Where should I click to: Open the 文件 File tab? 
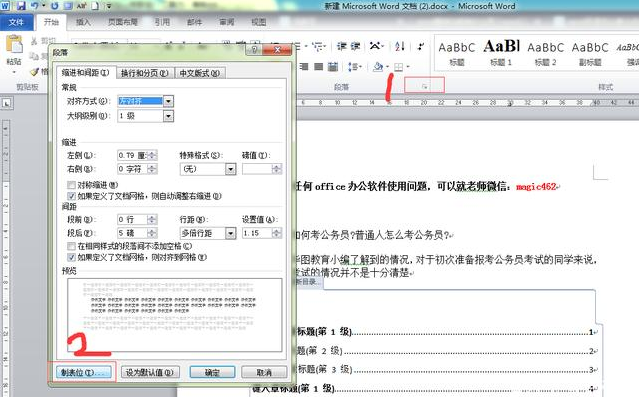16,22
